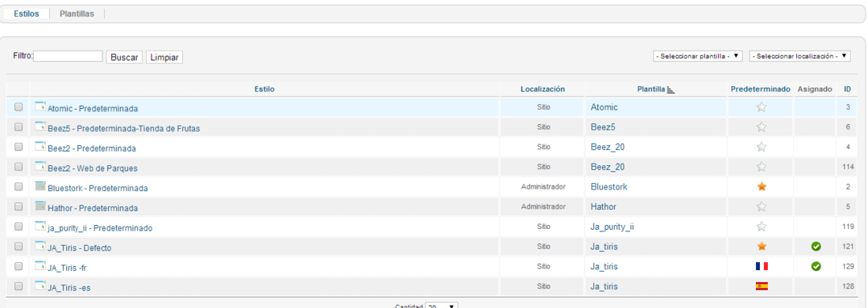Open Beez5 - Predeterminada-Tienda de Frutas style

click(x=124, y=129)
